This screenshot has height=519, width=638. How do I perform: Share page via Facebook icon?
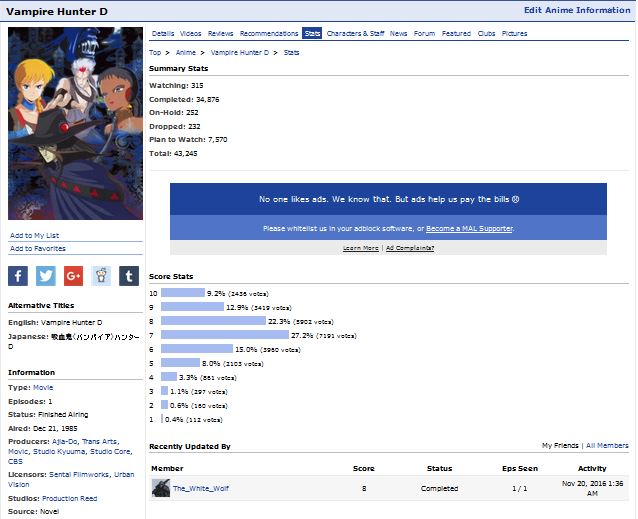[18, 276]
